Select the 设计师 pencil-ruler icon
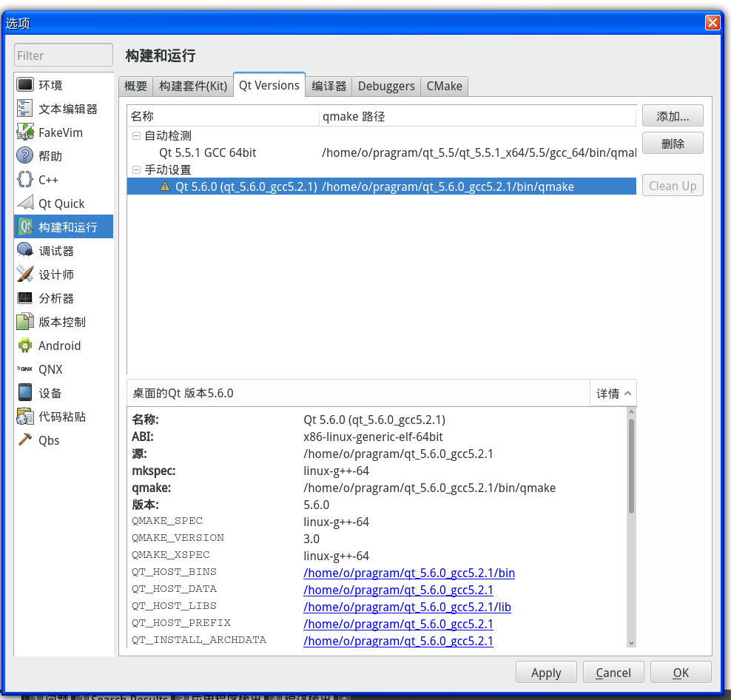This screenshot has width=731, height=700. click(25, 275)
